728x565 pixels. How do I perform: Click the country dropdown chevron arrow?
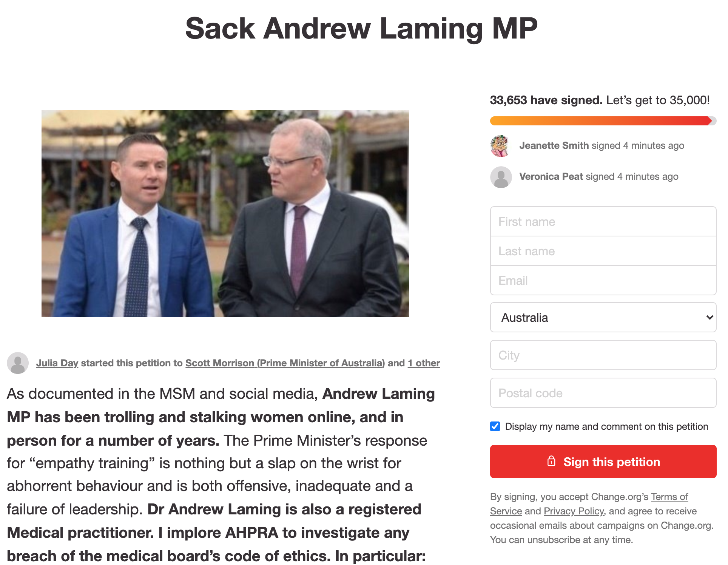709,318
